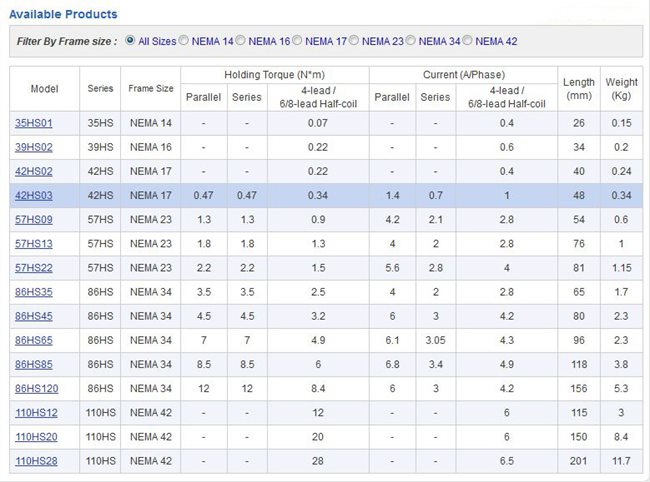Filter by NEMA 16 frame size

pos(240,41)
